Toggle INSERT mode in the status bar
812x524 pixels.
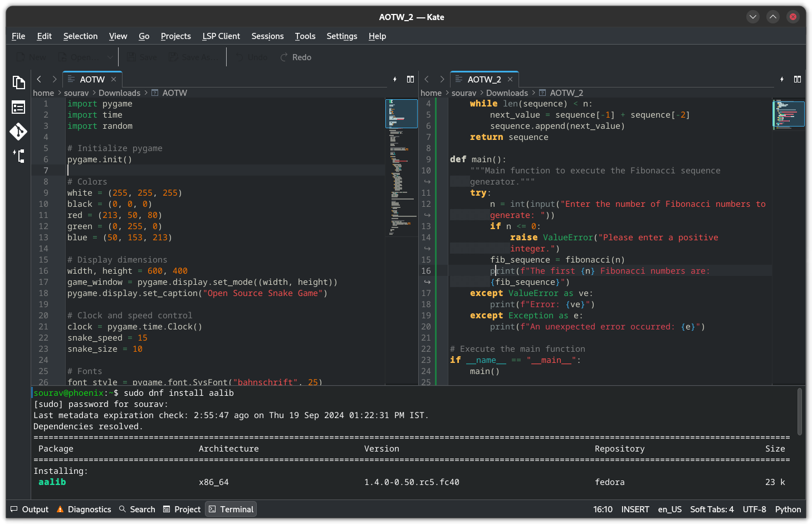(635, 509)
